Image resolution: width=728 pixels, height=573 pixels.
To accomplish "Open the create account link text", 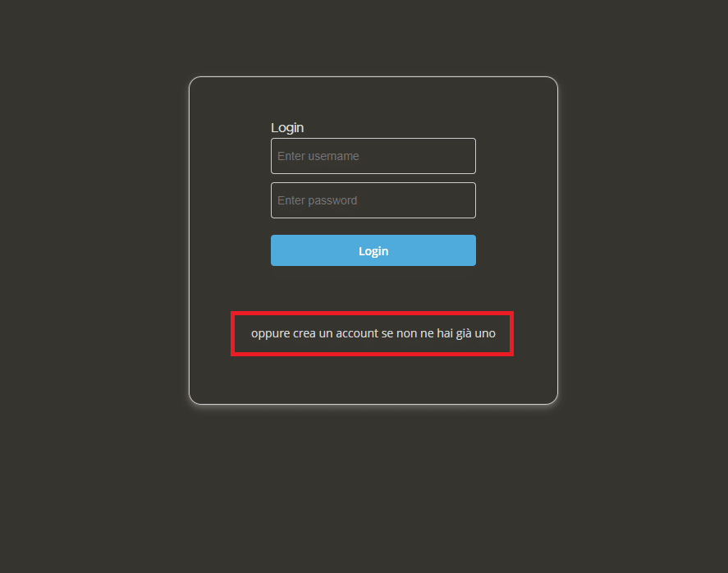I will pos(373,333).
